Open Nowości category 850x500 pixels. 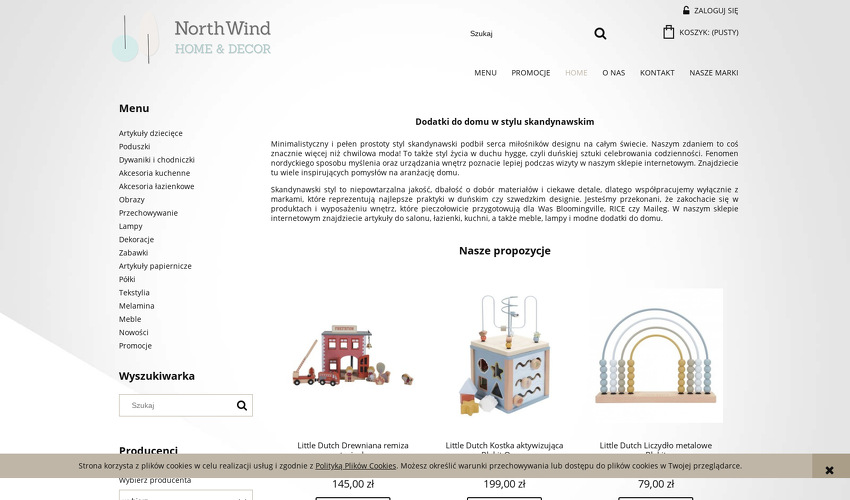click(x=133, y=332)
